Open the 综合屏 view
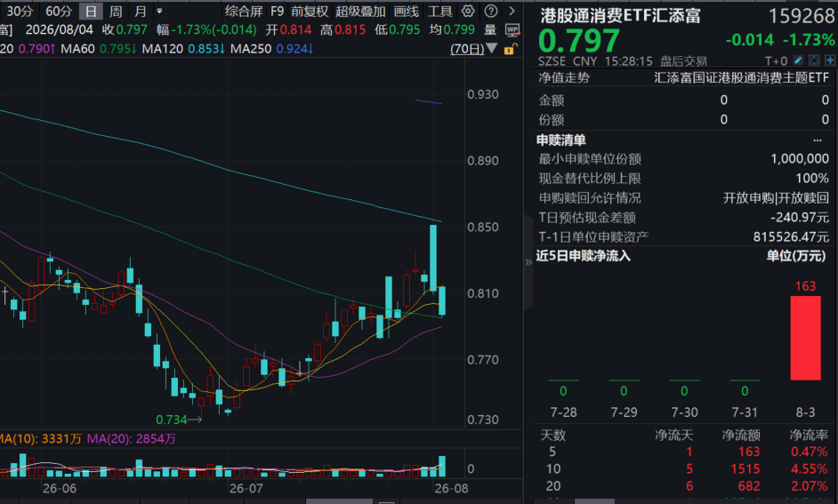The image size is (838, 504). point(243,12)
